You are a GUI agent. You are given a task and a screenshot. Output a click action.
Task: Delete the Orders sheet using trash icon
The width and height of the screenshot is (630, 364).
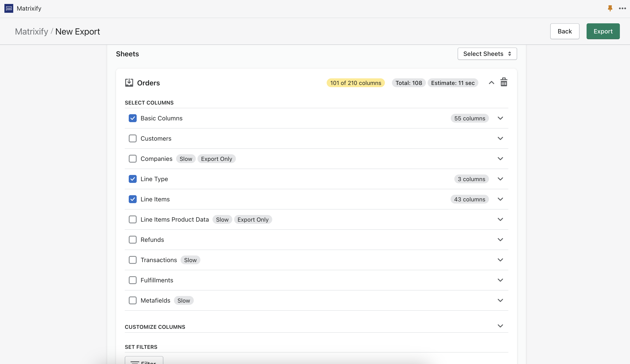(504, 82)
